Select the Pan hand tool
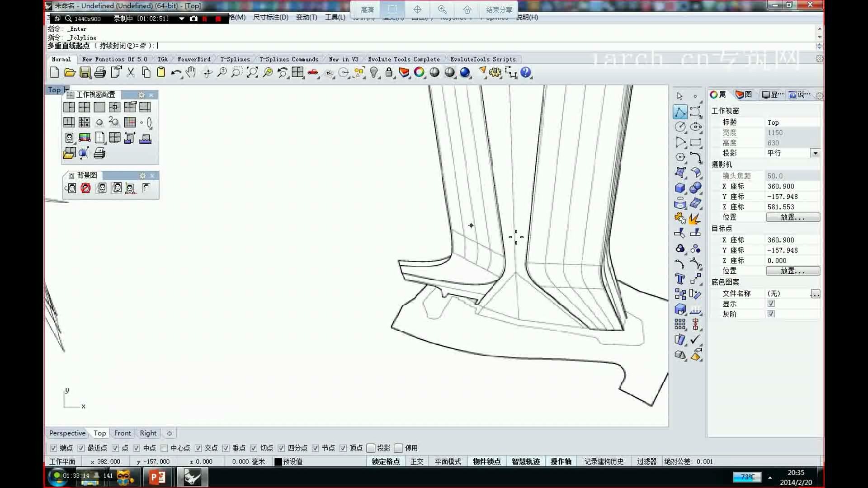868x488 pixels. click(191, 72)
